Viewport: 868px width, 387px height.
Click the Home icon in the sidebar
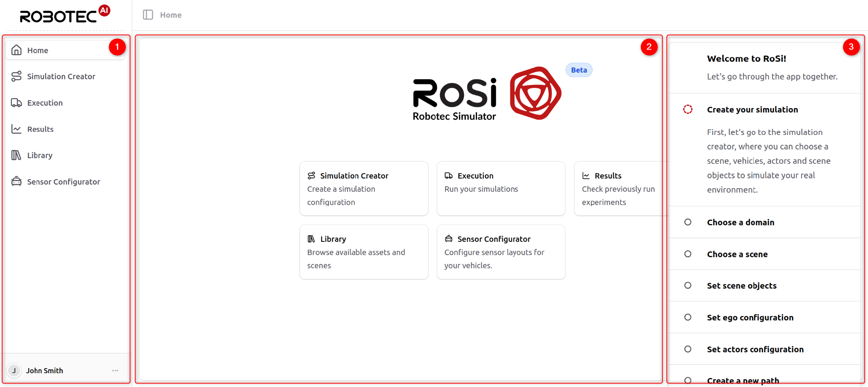(16, 50)
